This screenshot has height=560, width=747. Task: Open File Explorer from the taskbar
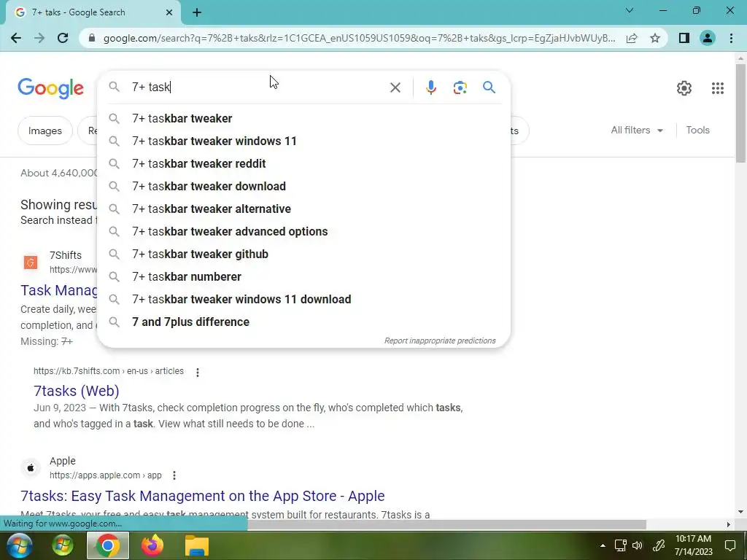[197, 545]
